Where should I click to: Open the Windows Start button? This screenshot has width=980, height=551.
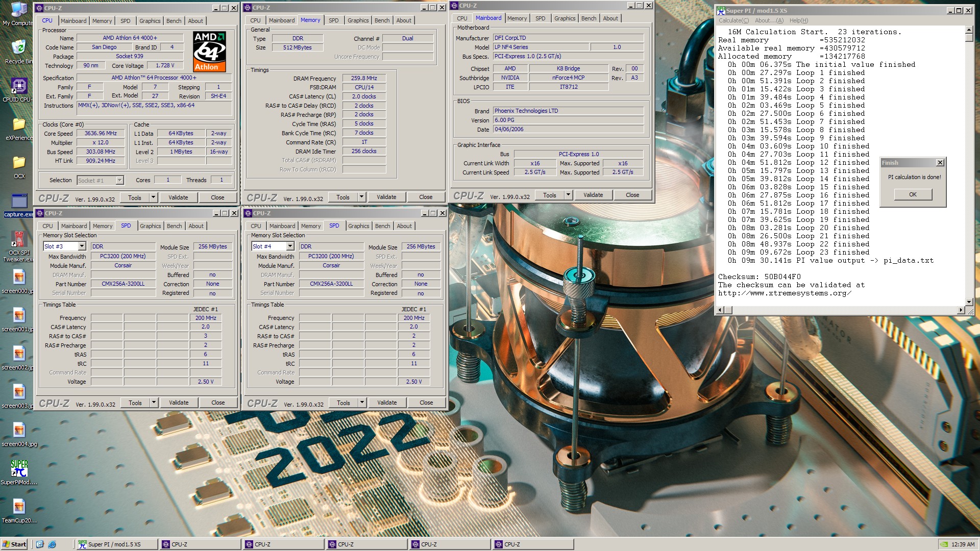pyautogui.click(x=14, y=544)
